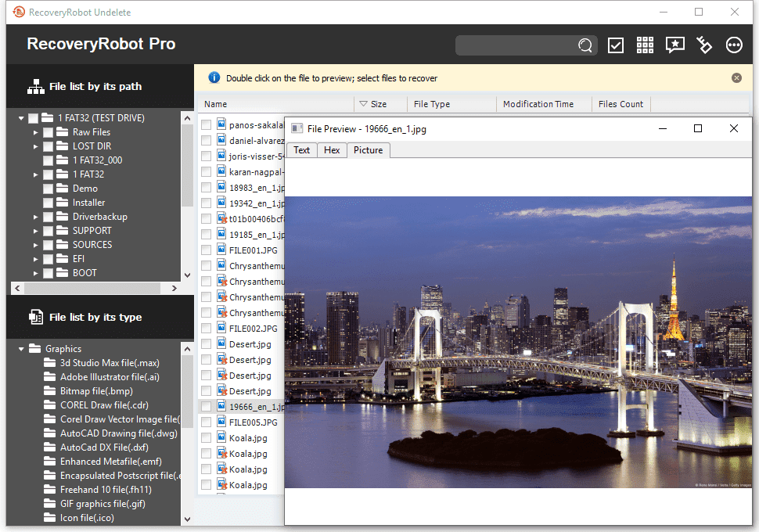The height and width of the screenshot is (532, 759).
Task: Click the select-all checkmark toolbar icon
Action: click(615, 45)
